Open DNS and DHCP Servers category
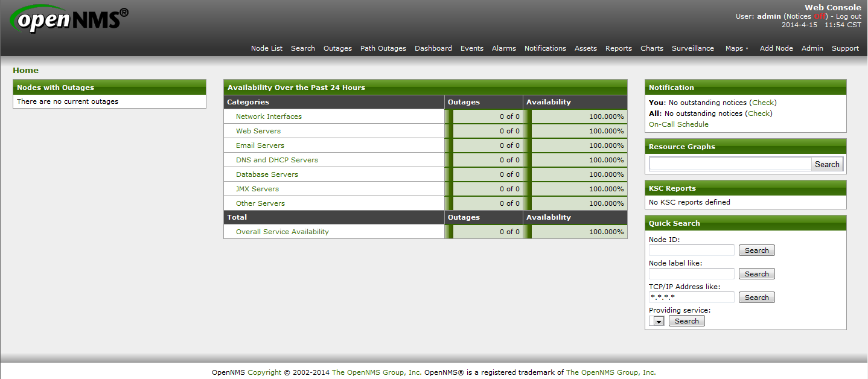The width and height of the screenshot is (868, 379). click(277, 160)
